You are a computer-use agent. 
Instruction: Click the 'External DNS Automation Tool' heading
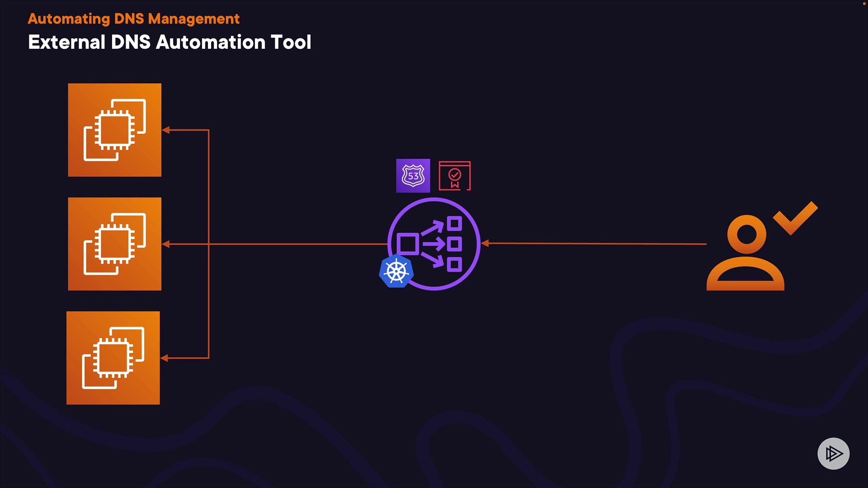tap(170, 42)
